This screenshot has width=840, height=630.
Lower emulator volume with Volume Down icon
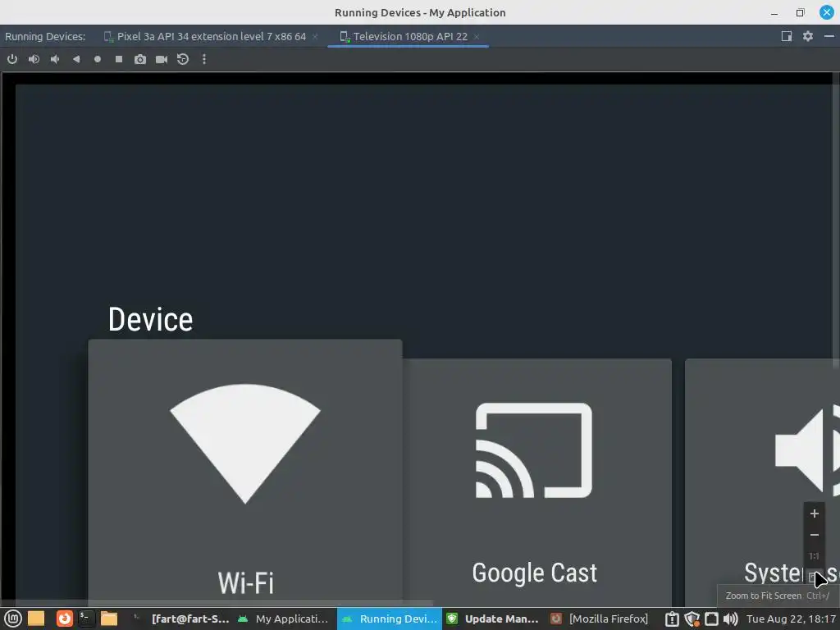click(x=55, y=59)
